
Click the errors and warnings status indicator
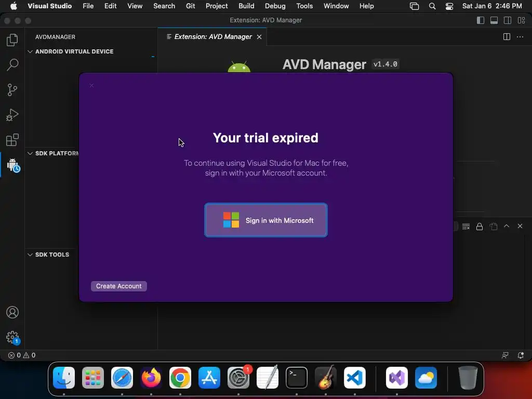tap(22, 355)
